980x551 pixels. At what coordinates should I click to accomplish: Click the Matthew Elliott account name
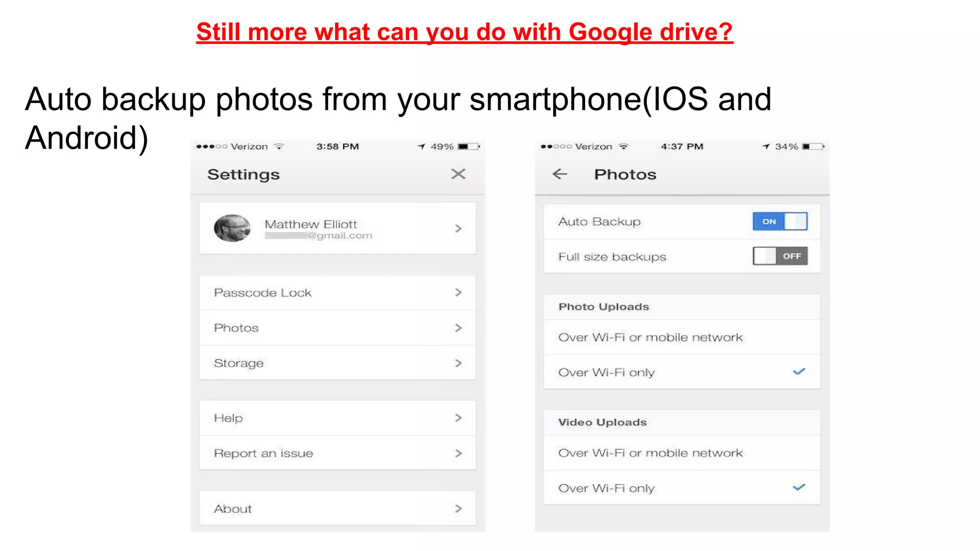[311, 224]
